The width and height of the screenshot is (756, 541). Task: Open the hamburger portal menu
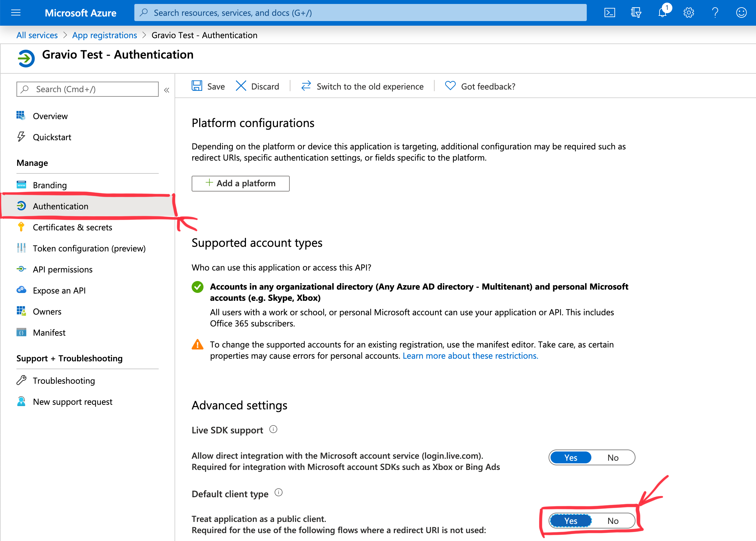16,13
